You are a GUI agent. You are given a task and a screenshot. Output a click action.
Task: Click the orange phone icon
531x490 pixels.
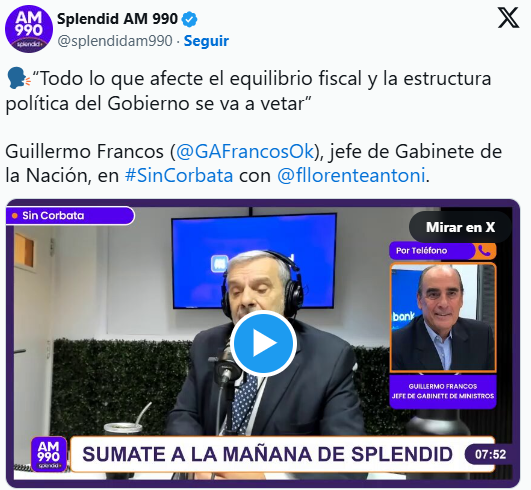(x=485, y=251)
